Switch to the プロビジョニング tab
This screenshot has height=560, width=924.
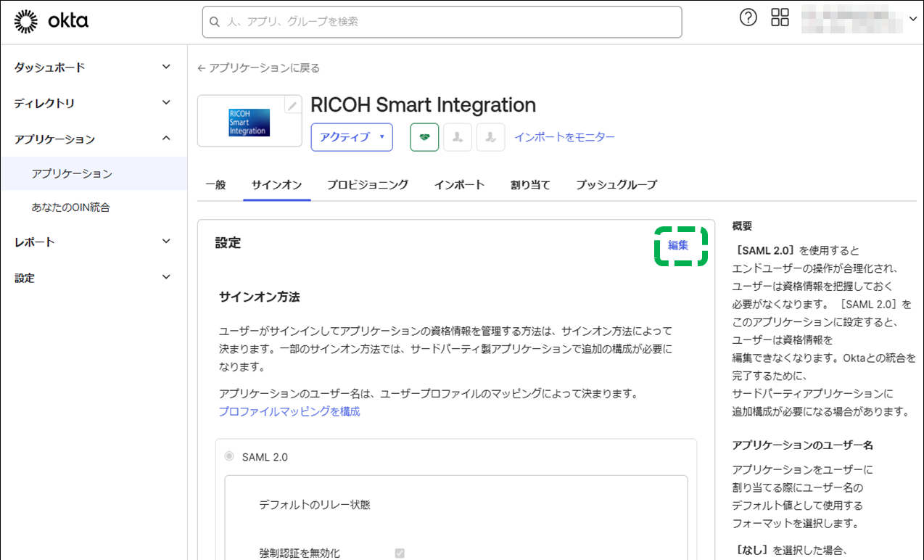[x=368, y=184]
